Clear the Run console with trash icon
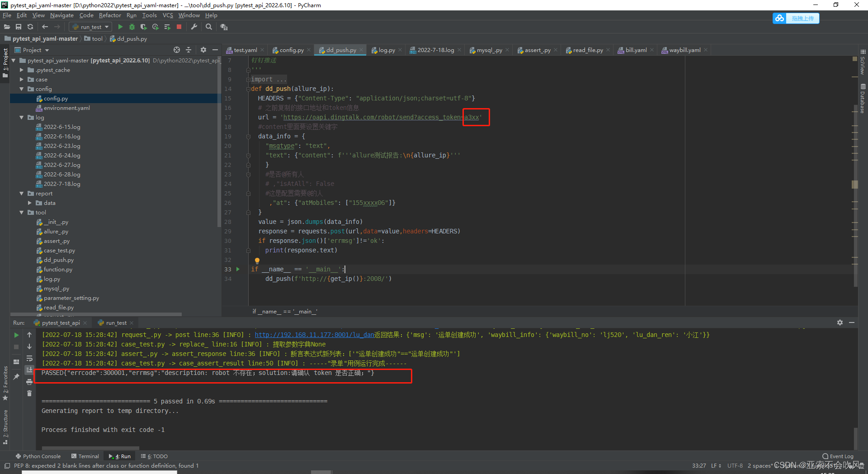The width and height of the screenshot is (868, 474). pos(29,393)
